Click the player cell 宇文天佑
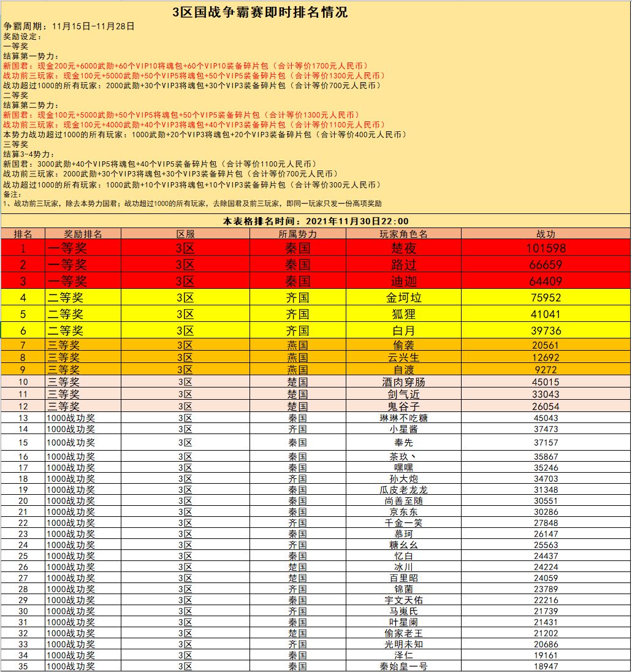Screen dimensions: 632x672 point(403,600)
